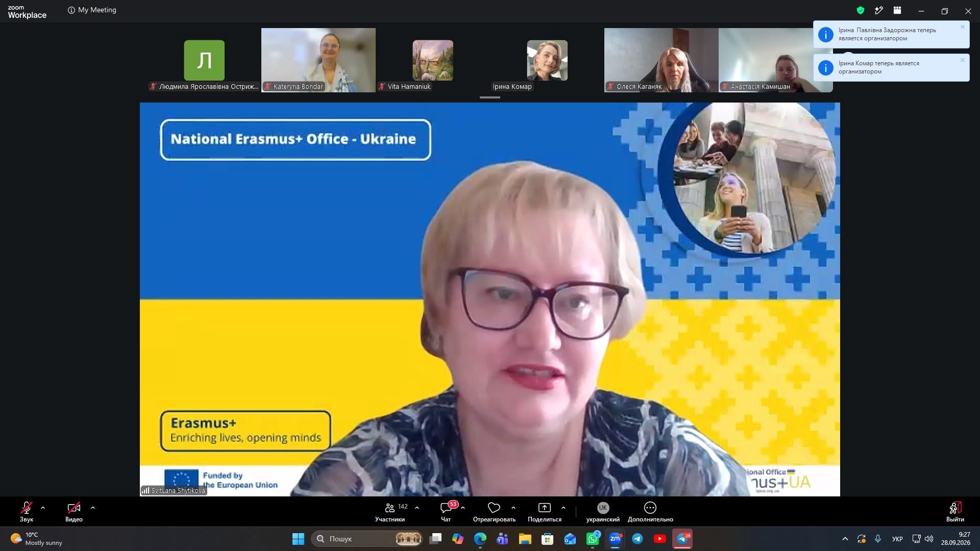Open clock and date 9:27 in tray
Image resolution: width=980 pixels, height=551 pixels.
955,539
